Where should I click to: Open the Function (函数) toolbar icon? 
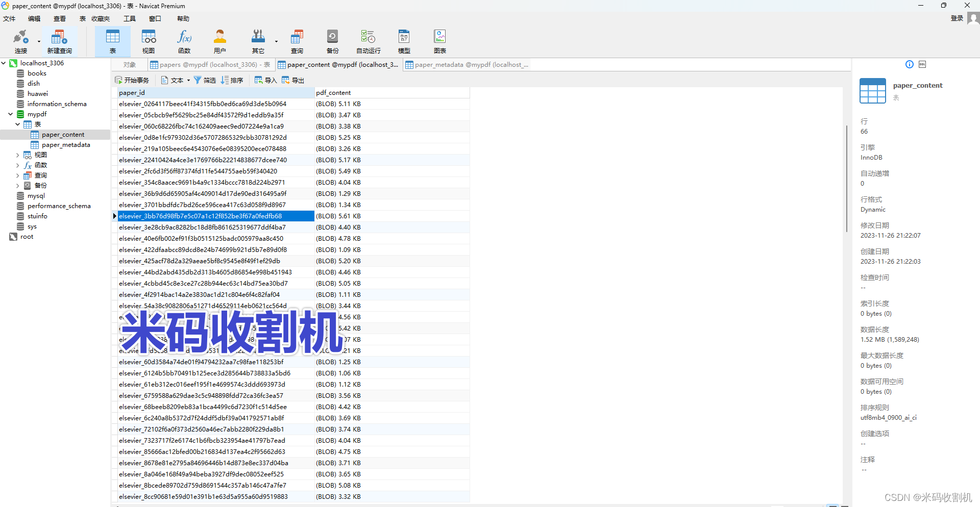(184, 41)
